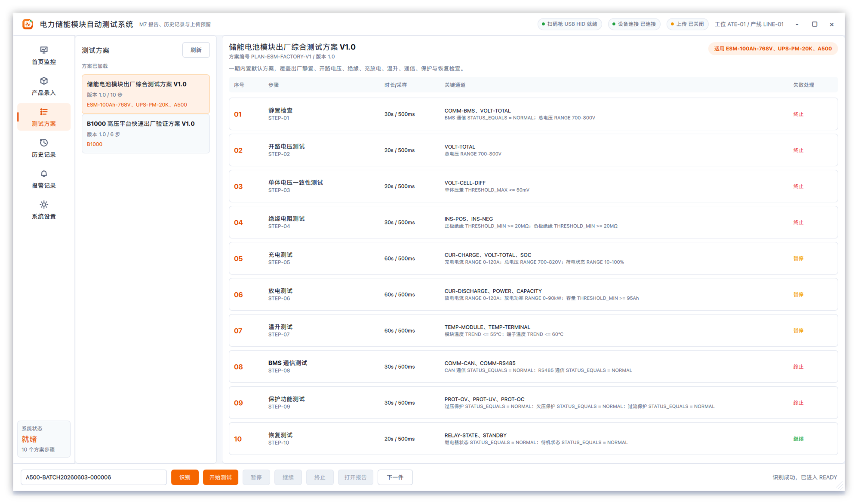Select 储能电池模块出厂综合测试方案 V1.0 plan card
858x504 pixels.
click(146, 94)
